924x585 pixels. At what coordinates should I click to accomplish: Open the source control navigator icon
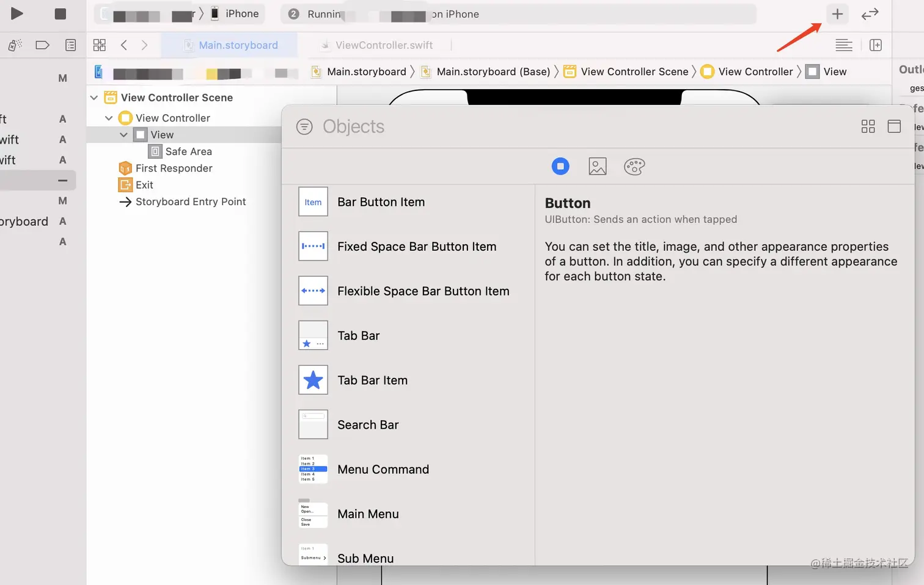(x=15, y=45)
